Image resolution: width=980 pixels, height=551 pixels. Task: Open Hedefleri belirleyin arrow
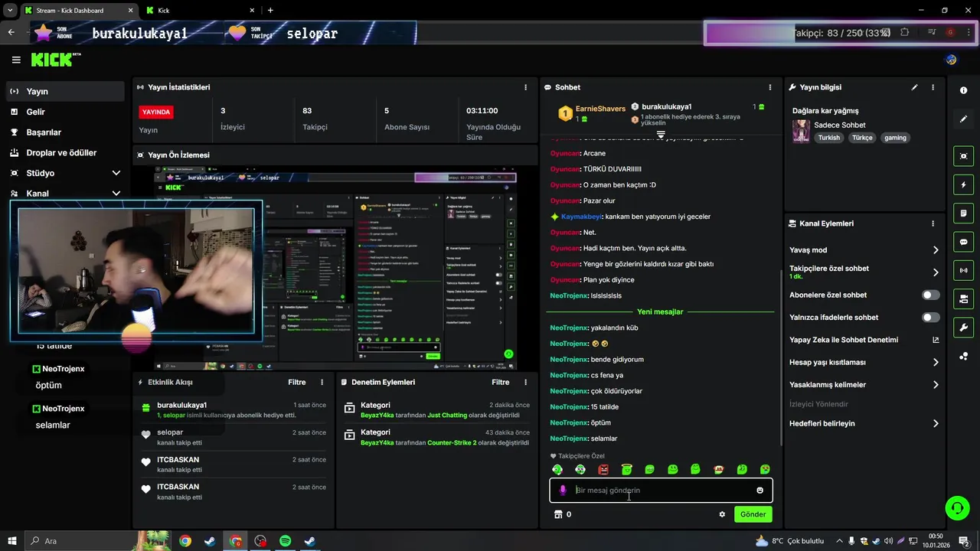tap(936, 423)
